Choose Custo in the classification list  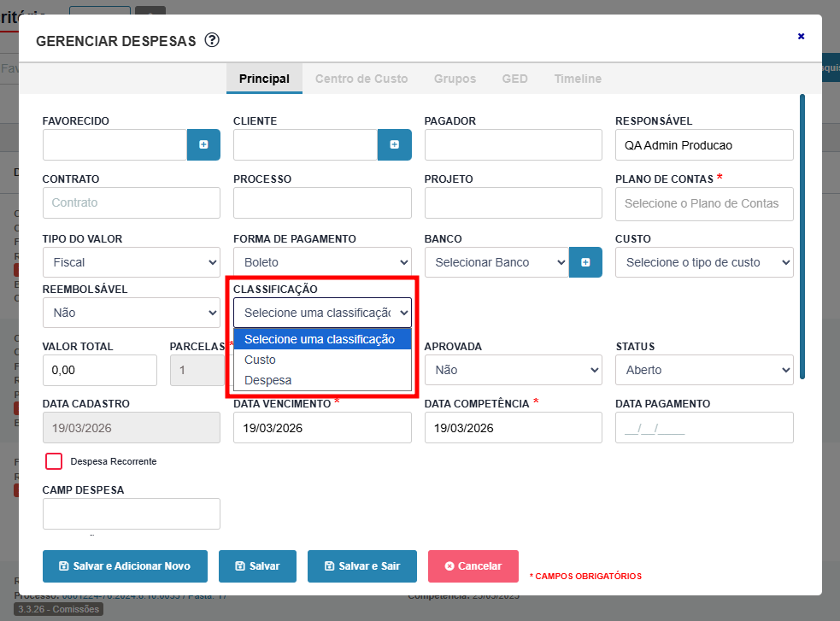click(261, 360)
